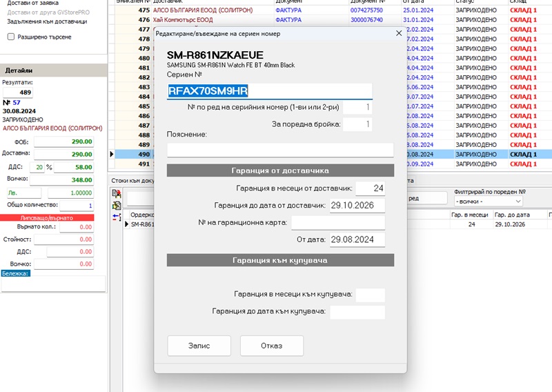Click the exchange rate field 1.00000
The image size is (552, 392).
coord(71,193)
